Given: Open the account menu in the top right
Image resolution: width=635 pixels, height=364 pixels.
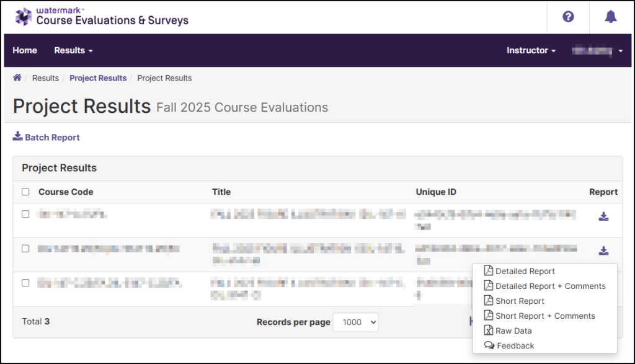Looking at the screenshot, I should tap(597, 50).
